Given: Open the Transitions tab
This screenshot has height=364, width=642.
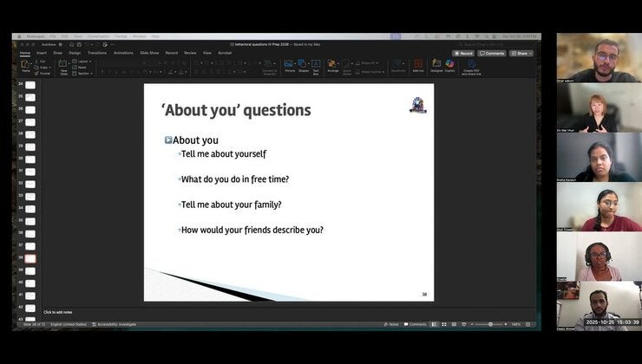Looking at the screenshot, I should point(97,53).
